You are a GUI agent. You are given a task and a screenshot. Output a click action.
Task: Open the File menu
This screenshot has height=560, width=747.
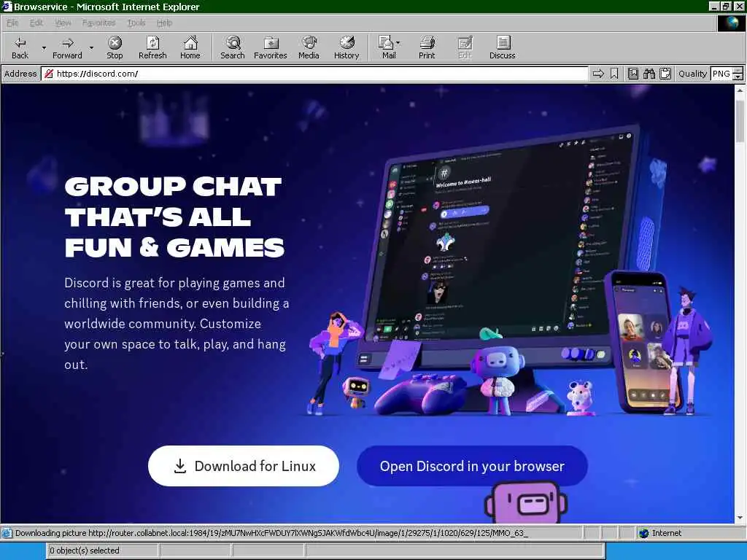click(12, 23)
